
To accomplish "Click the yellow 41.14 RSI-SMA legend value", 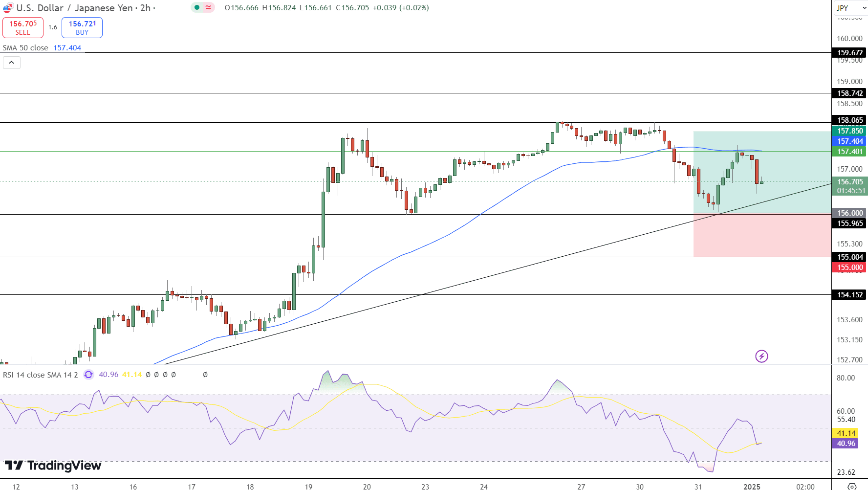I will [132, 375].
